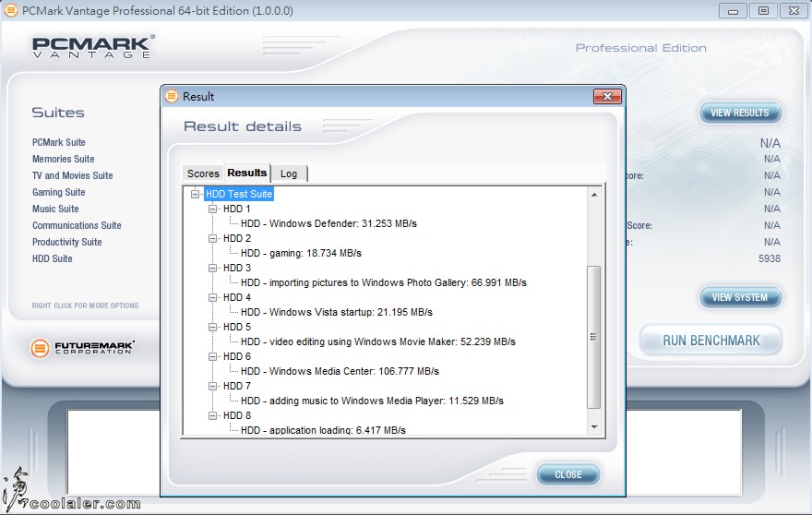Image resolution: width=812 pixels, height=515 pixels.
Task: Maximize the PCMark Vantage window
Action: (763, 11)
